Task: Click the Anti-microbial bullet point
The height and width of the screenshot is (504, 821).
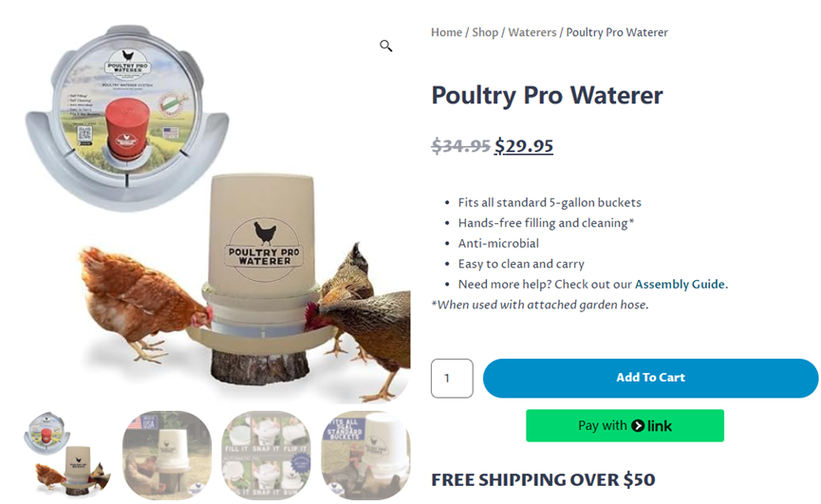Action: click(x=498, y=243)
